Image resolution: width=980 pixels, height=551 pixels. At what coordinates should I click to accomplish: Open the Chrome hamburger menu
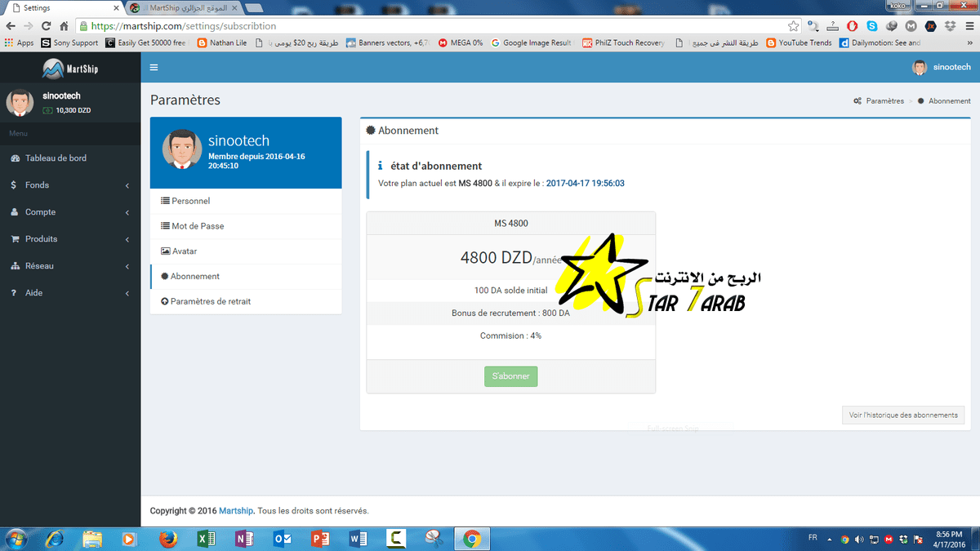(x=969, y=26)
